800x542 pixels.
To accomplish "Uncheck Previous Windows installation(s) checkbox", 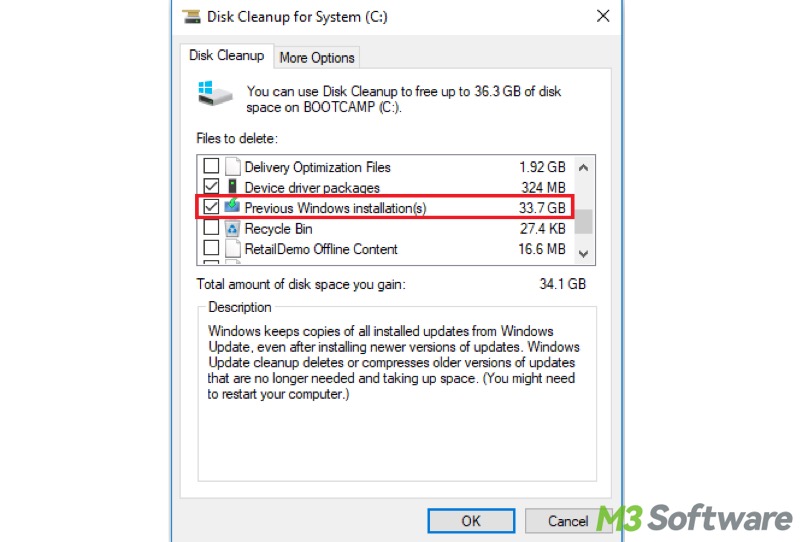I will click(x=211, y=207).
